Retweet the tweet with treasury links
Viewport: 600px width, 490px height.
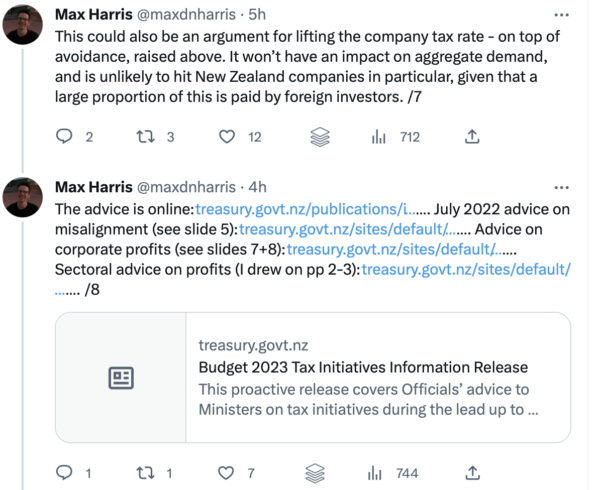click(x=145, y=471)
